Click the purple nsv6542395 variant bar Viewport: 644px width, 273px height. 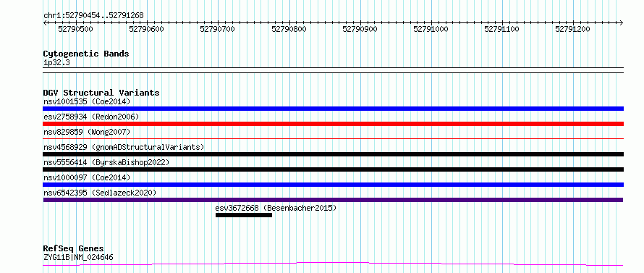333,200
